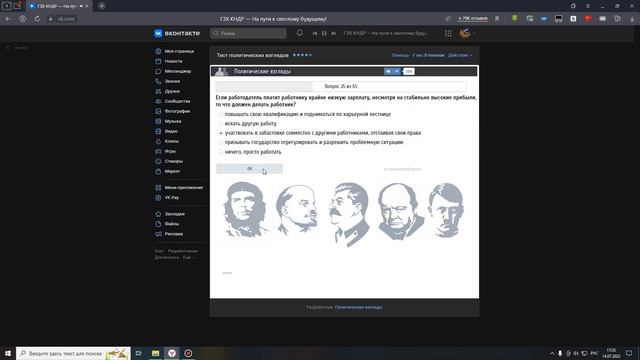Screen dimensions: 640x360
Task: Open the Реклама megaphone icon
Action: [x=158, y=234]
